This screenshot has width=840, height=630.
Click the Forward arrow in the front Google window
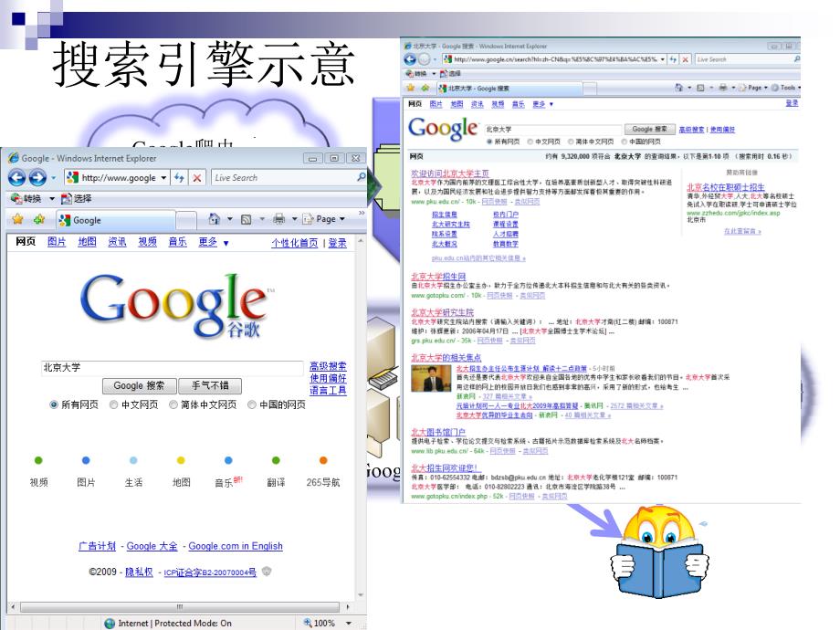37,177
